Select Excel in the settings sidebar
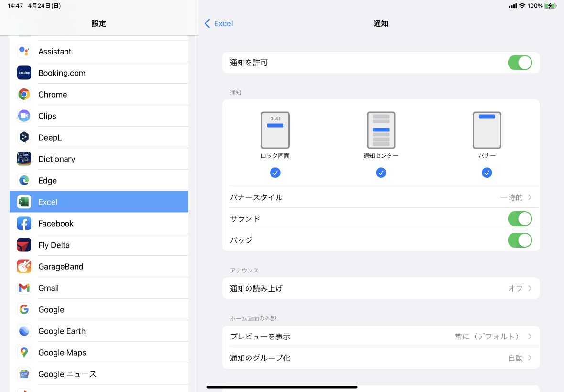 point(48,202)
